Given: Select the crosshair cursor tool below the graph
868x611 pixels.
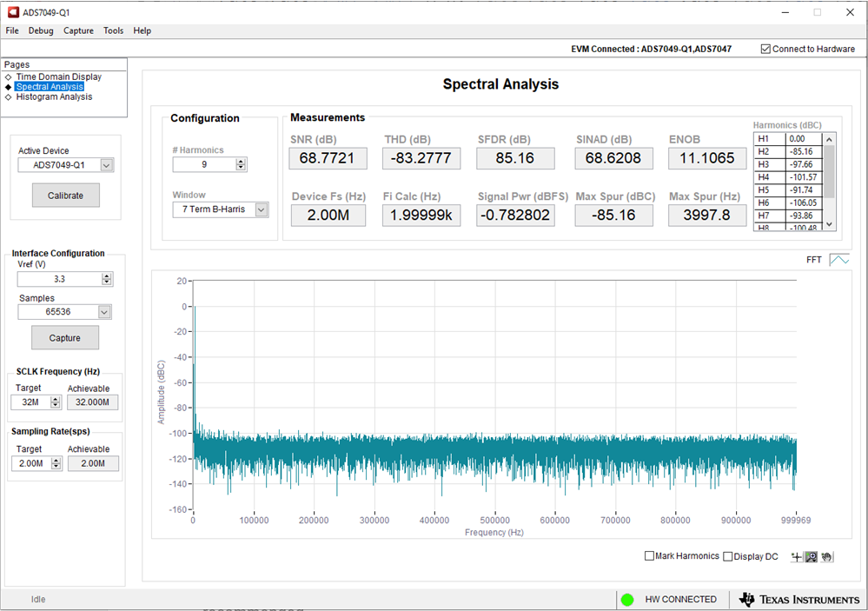Looking at the screenshot, I should [x=797, y=556].
